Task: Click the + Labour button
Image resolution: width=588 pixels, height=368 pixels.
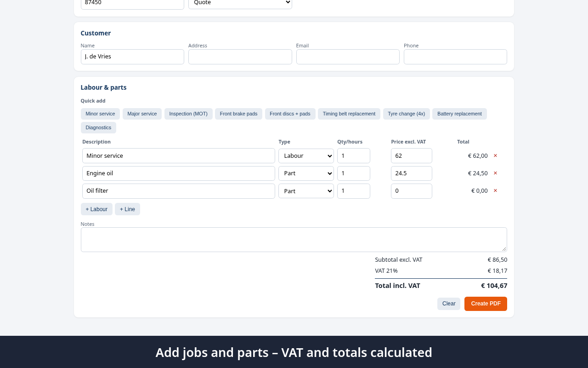Action: (96, 209)
